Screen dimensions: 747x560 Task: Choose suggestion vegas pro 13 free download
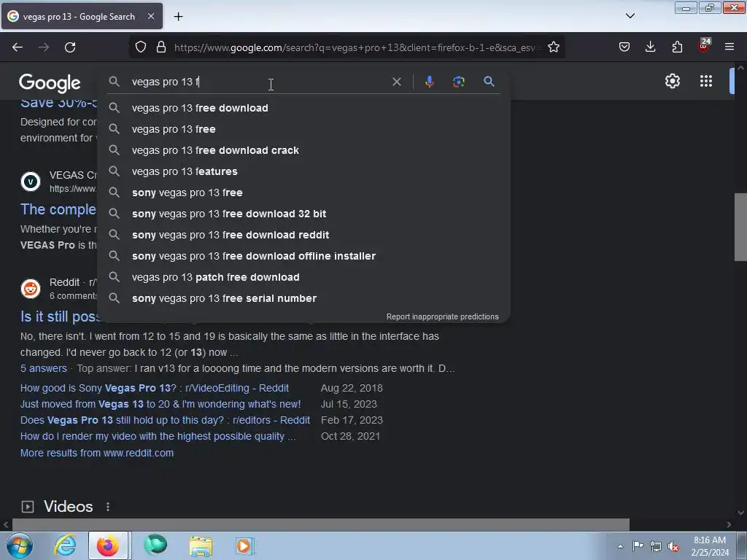[303, 108]
